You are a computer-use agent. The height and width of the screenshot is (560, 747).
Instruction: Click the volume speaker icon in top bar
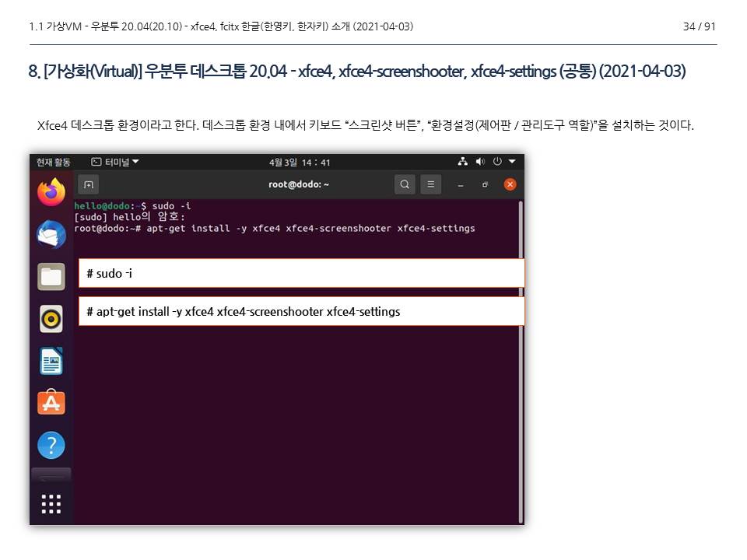coord(480,162)
